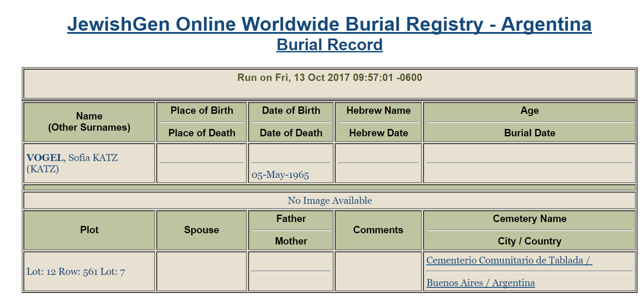Image resolution: width=644 pixels, height=296 pixels.
Task: Click the No Image Available text
Action: [x=330, y=201]
